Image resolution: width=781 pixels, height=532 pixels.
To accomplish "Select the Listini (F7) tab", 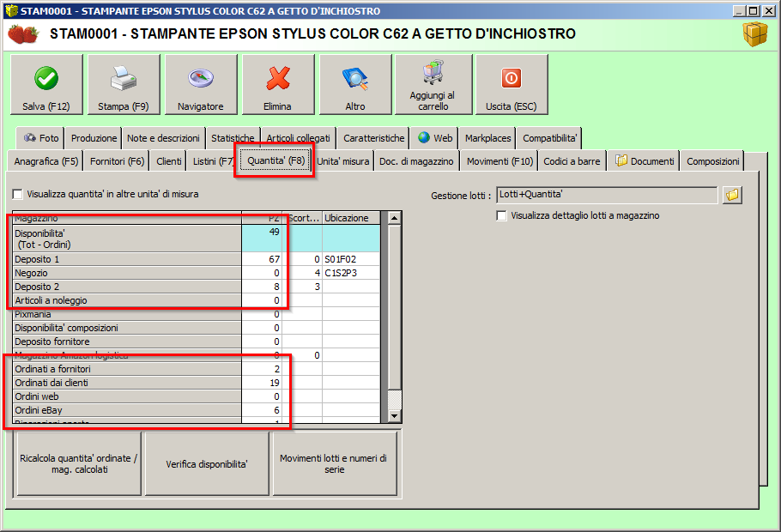I will tap(212, 161).
